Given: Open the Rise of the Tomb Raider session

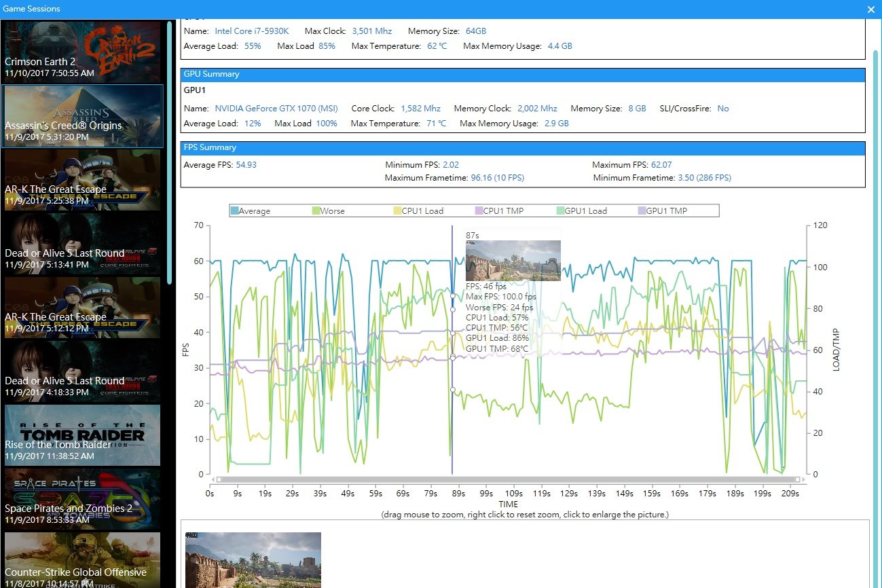Looking at the screenshot, I should point(82,435).
